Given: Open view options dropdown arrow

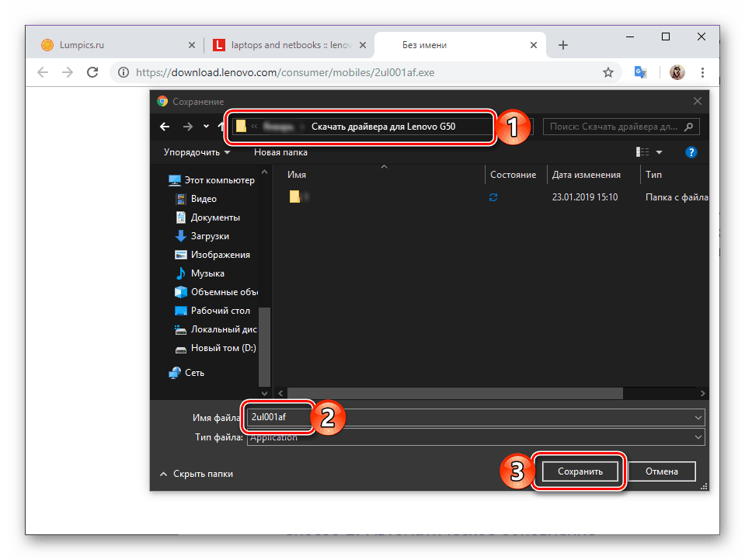Looking at the screenshot, I should tap(659, 152).
